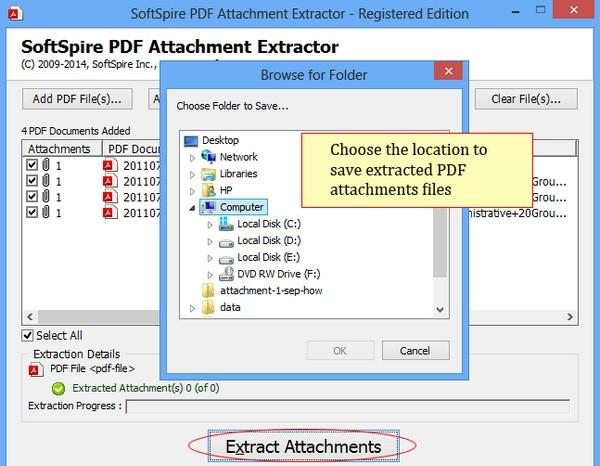This screenshot has height=466, width=600.
Task: Click the Computer icon in tree
Action: (210, 207)
